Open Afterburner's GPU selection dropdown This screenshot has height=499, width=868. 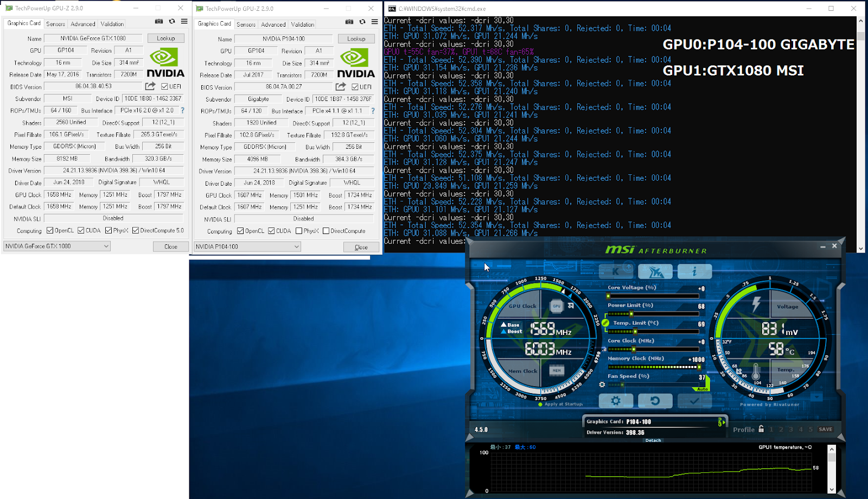click(720, 421)
